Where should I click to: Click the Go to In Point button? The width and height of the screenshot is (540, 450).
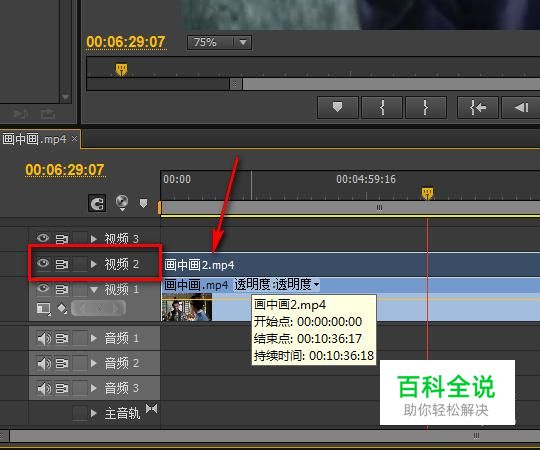tap(478, 108)
